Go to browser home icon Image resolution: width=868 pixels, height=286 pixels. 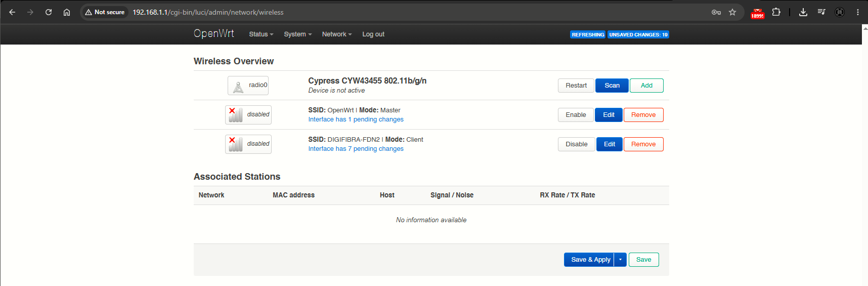click(x=67, y=12)
